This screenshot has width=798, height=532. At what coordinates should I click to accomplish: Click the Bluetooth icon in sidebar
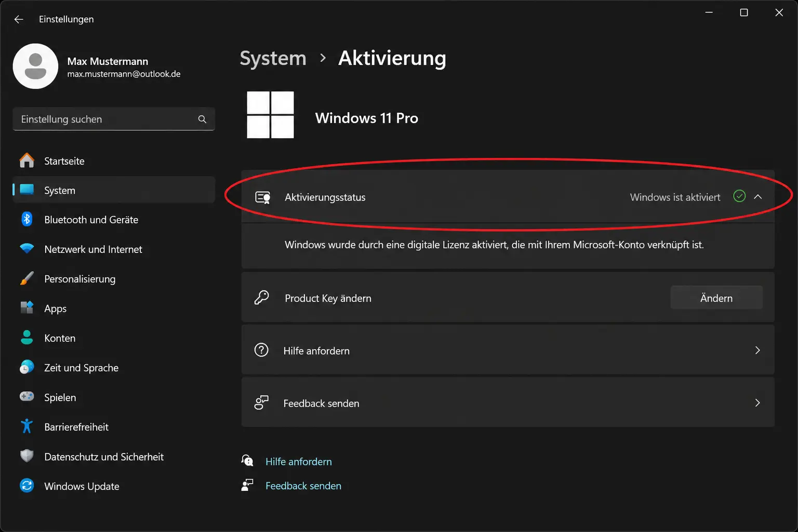tap(27, 219)
